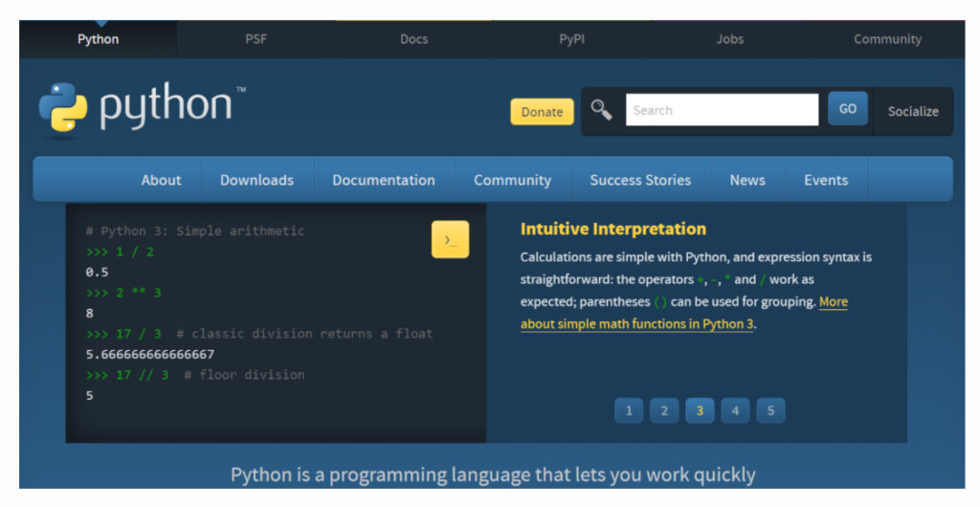Select carousel slide 4
Image resolution: width=980 pixels, height=507 pixels.
tap(735, 410)
